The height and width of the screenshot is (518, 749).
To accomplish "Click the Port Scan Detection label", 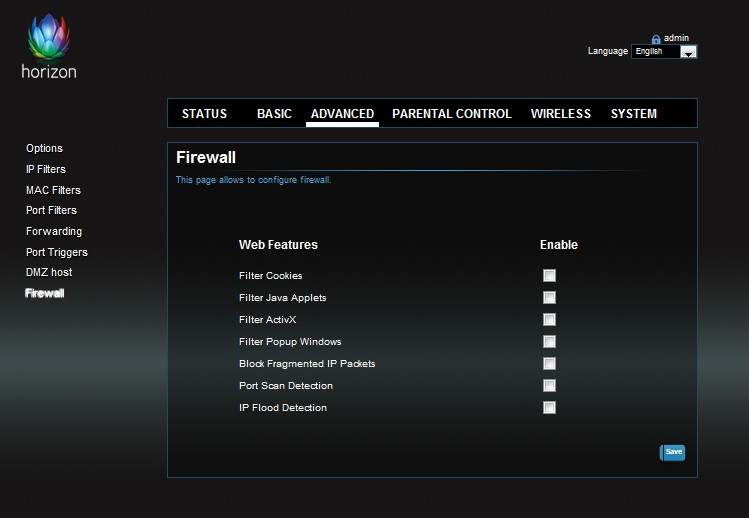I will (286, 386).
